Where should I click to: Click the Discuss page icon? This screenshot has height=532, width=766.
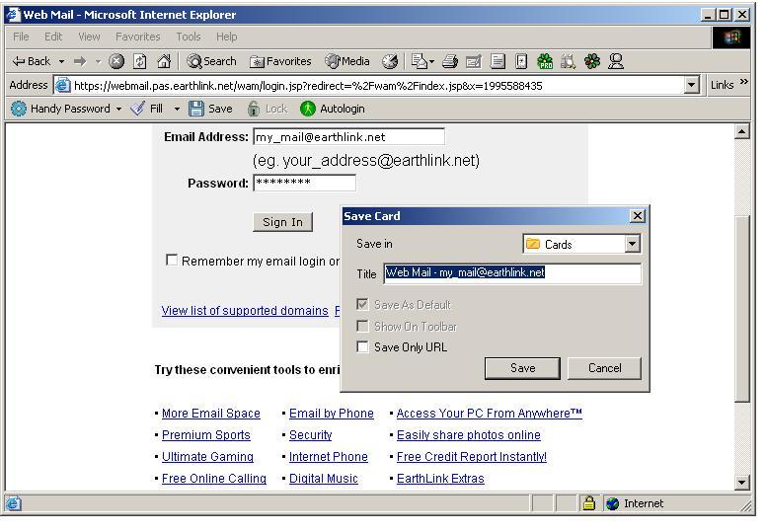[498, 61]
